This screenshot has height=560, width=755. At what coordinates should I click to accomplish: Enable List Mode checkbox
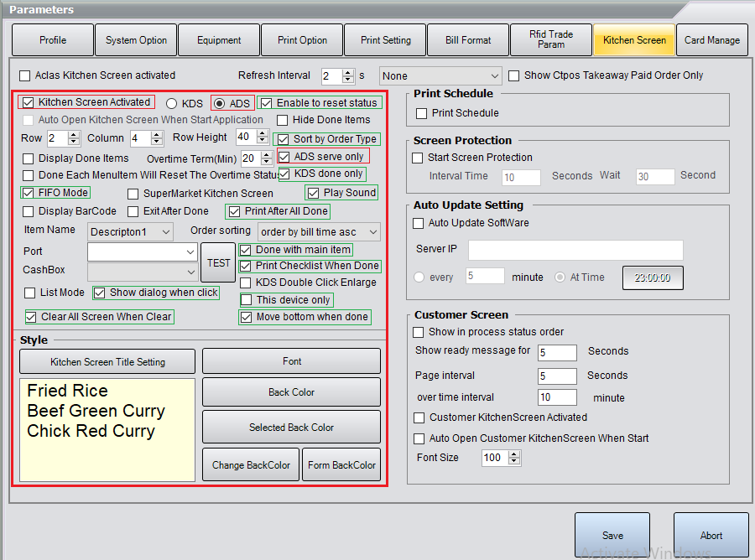click(30, 293)
